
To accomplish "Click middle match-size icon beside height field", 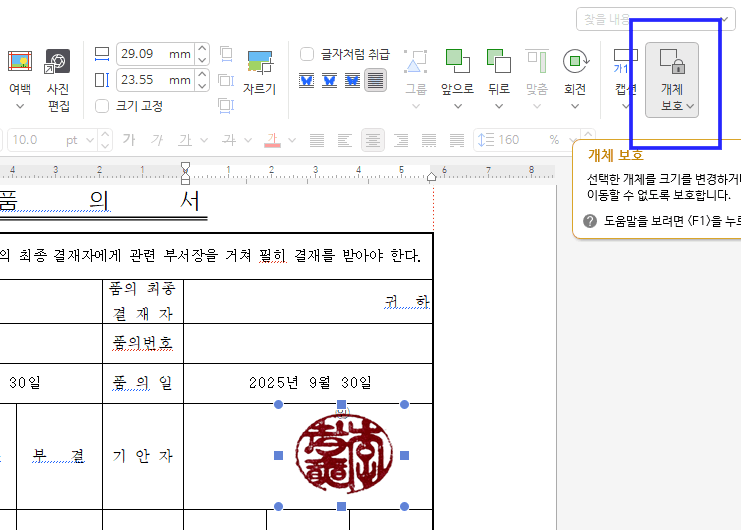I will coord(226,80).
